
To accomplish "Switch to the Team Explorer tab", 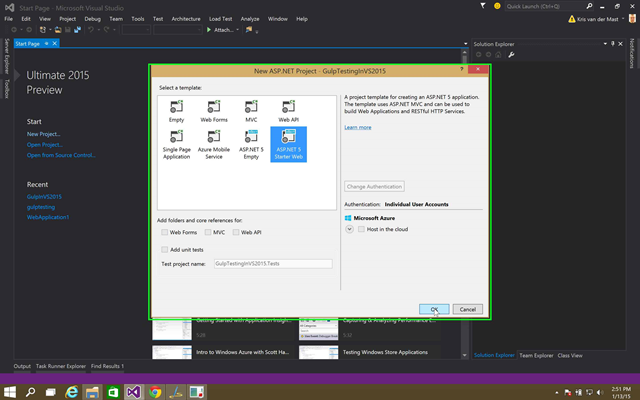I will (534, 355).
